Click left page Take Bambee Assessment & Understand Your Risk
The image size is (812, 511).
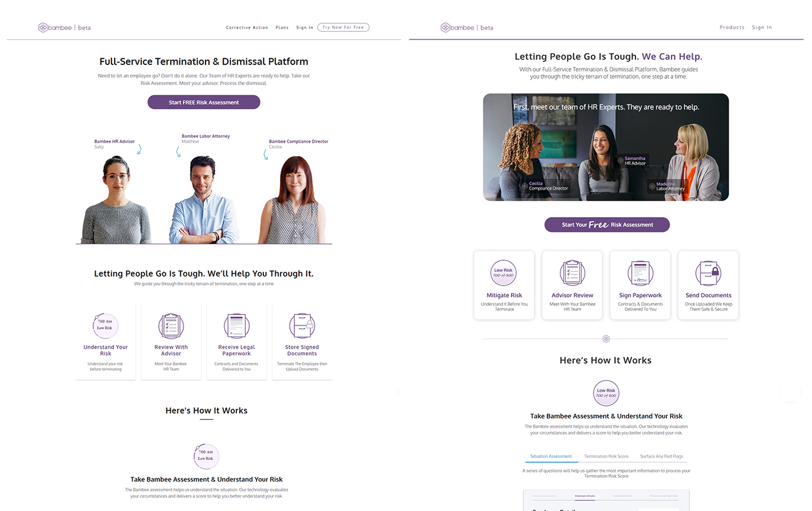(206, 479)
